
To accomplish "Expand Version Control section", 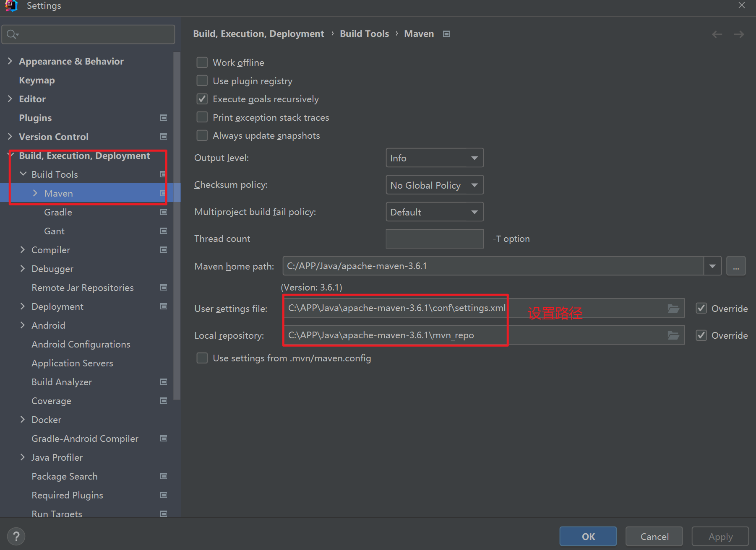I will pos(10,137).
